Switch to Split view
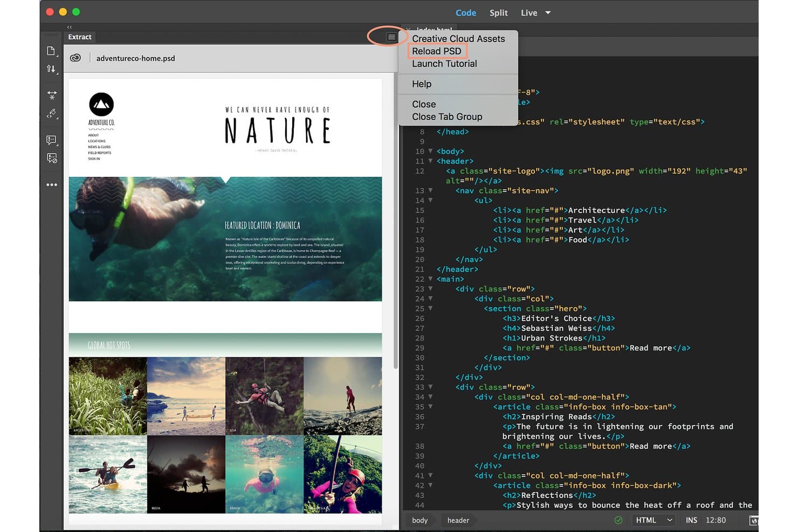Viewport: 798px width, 532px height. point(499,12)
